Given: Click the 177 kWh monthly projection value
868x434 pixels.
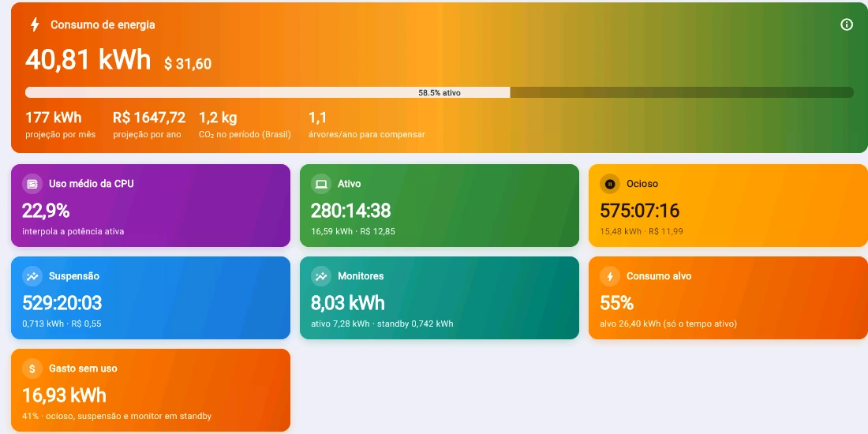Looking at the screenshot, I should click(x=54, y=118).
